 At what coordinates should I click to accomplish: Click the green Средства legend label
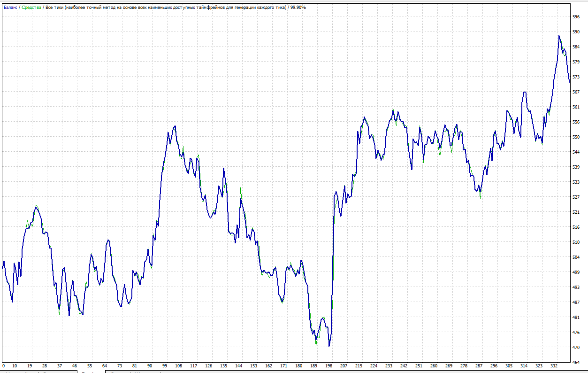[31, 8]
